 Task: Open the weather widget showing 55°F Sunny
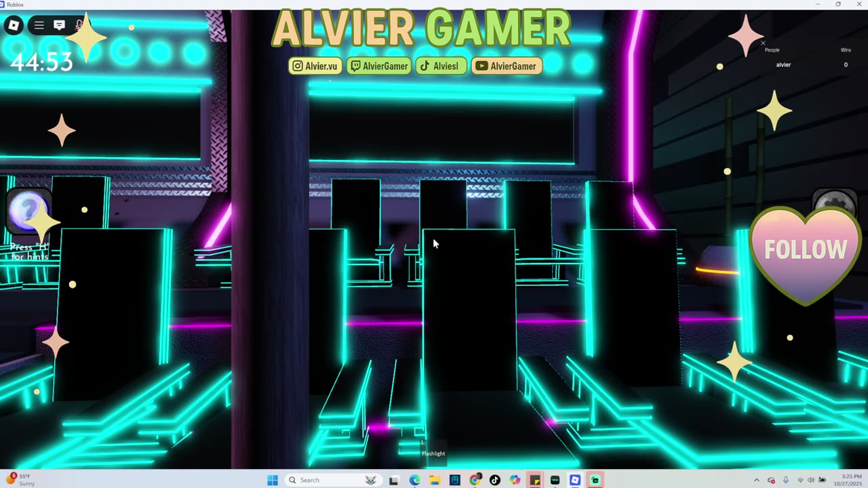tap(20, 480)
